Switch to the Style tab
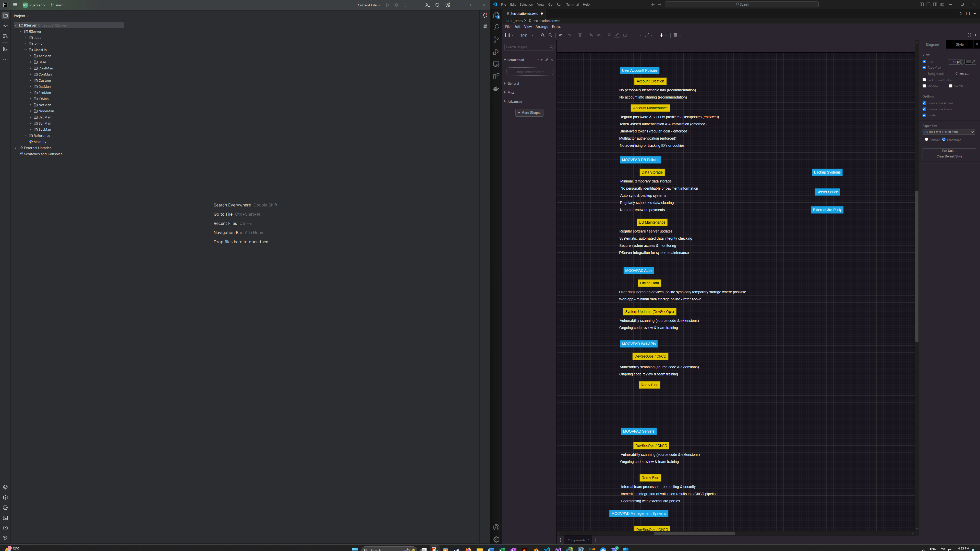Screen dimensions: 980x551 coord(960,44)
